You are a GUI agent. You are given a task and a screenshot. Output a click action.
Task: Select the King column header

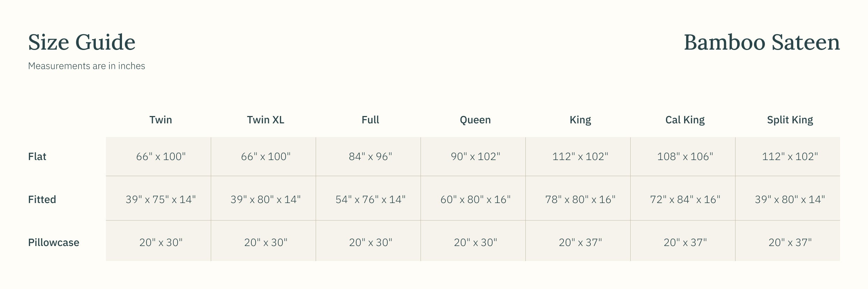coord(580,120)
